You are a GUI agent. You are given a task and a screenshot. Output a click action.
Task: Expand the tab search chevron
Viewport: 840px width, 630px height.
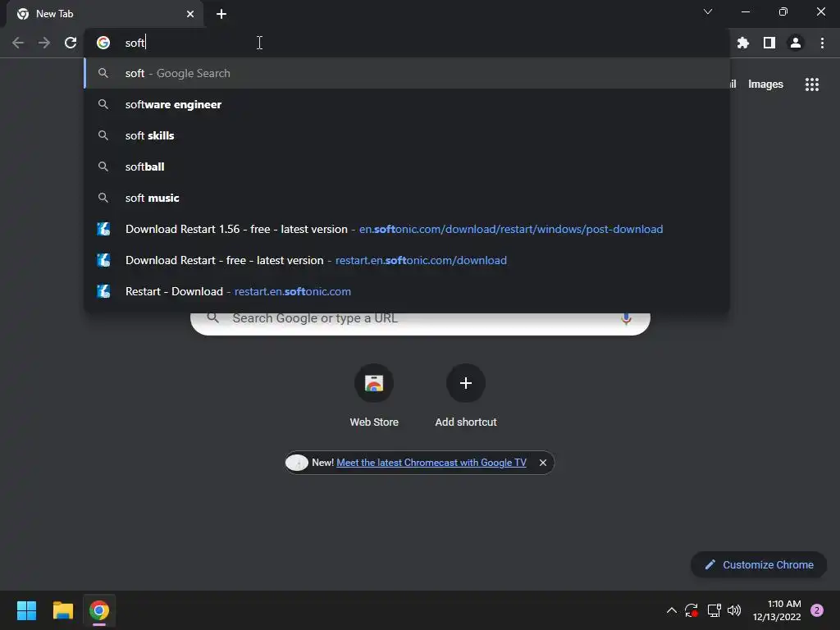[708, 11]
